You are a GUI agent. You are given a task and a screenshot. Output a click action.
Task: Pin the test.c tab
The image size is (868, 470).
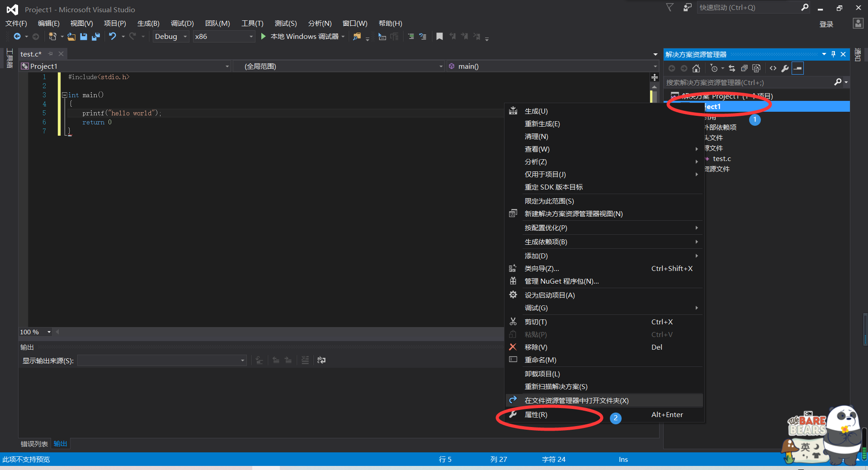pyautogui.click(x=51, y=54)
